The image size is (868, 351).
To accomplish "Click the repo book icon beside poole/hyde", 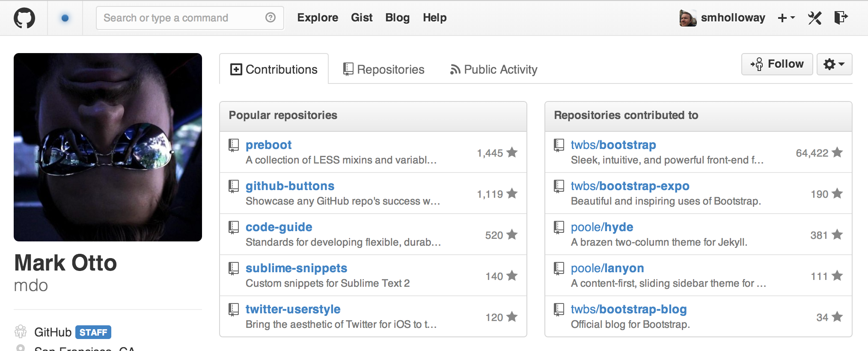I will tap(559, 227).
